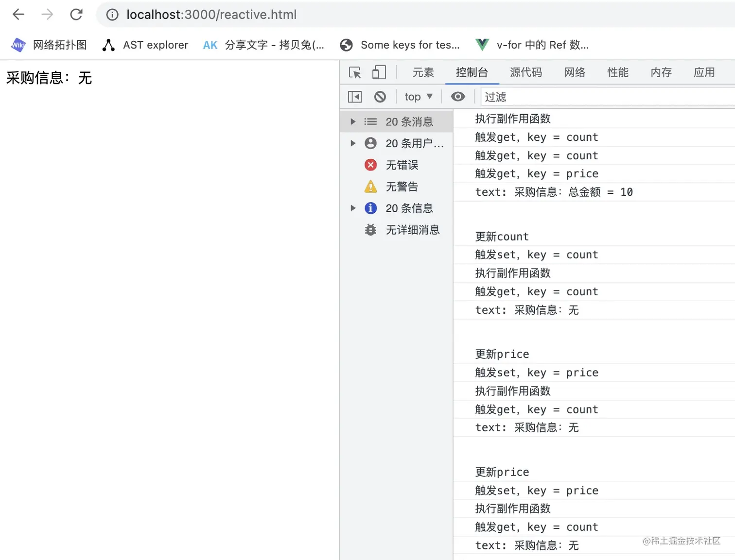The height and width of the screenshot is (560, 735).
Task: Expand the 20 条消息 messages group
Action: point(352,121)
